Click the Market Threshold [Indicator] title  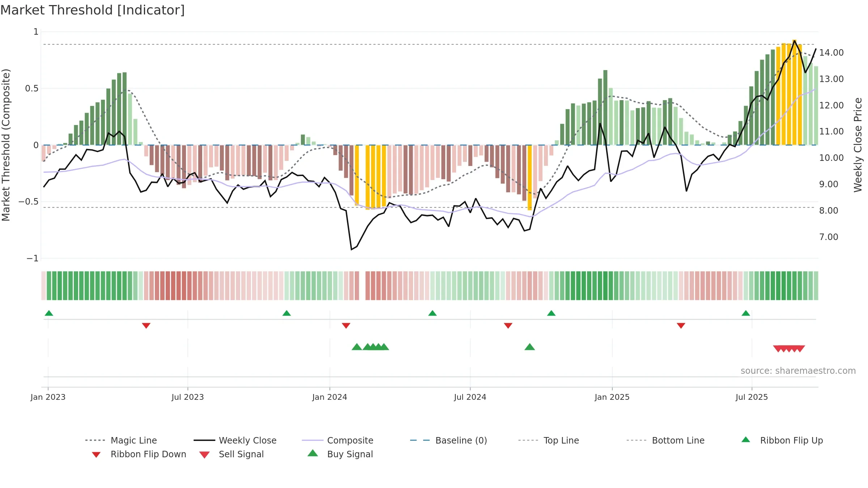[x=93, y=10]
